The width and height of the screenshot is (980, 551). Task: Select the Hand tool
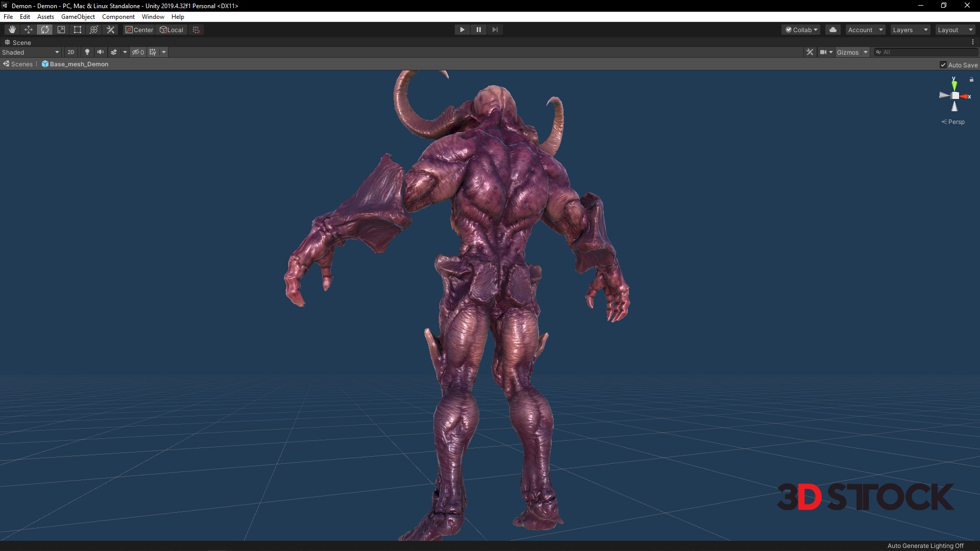(12, 30)
